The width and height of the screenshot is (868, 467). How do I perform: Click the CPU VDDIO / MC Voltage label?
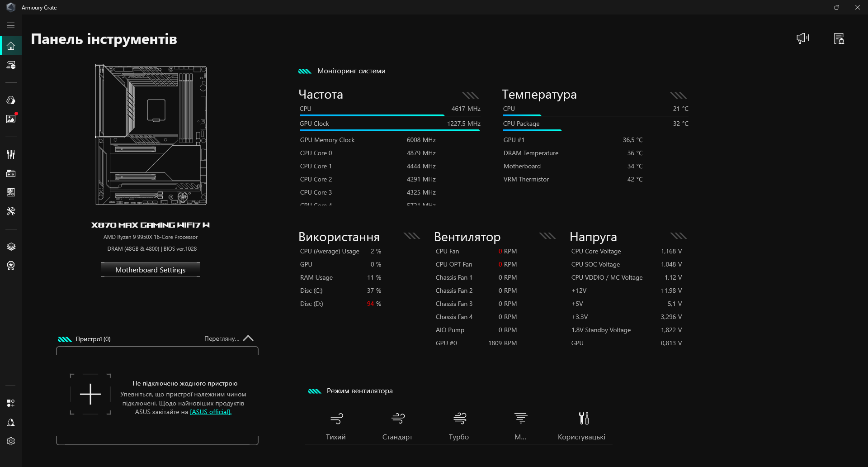pos(607,278)
